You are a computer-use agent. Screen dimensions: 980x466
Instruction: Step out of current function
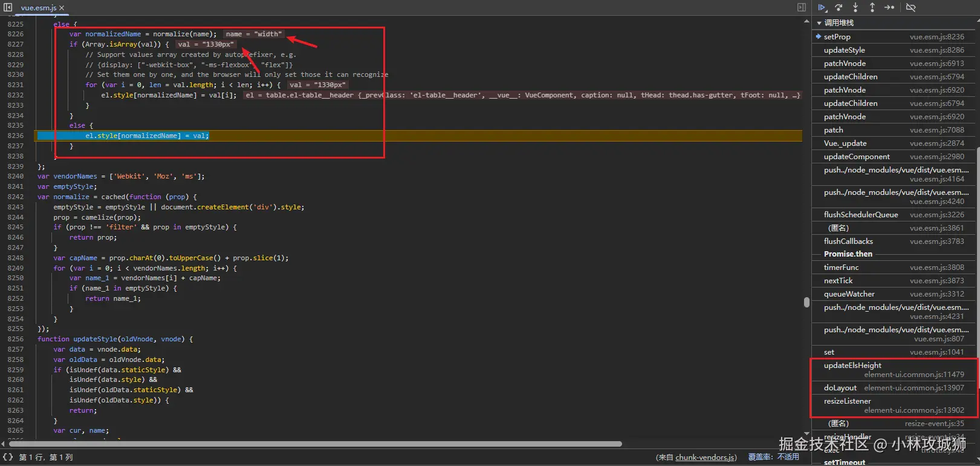coord(872,7)
